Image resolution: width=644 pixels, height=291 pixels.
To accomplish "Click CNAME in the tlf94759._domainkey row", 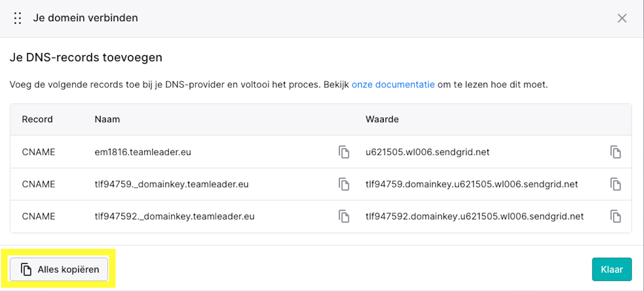I will pyautogui.click(x=39, y=184).
